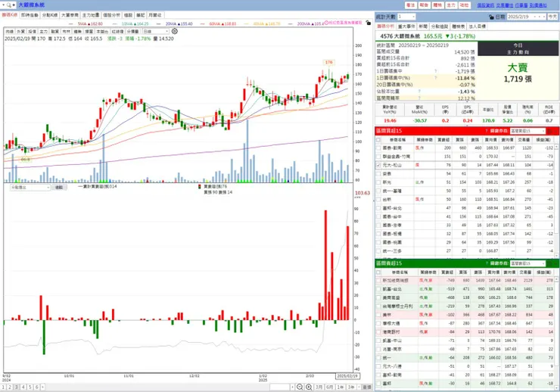Image resolution: width=560 pixels, height=392 pixels.
Task: Click the 行事曆 link
Action: pos(521,5)
